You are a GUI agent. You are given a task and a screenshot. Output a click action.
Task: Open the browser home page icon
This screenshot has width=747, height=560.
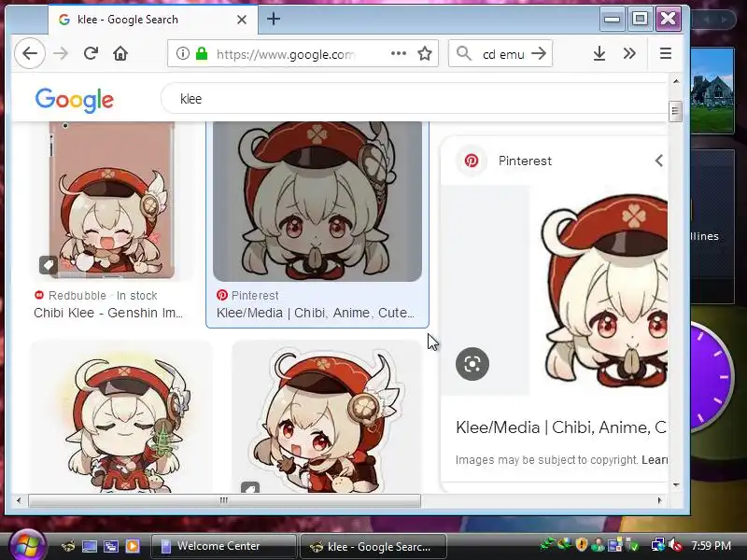120,53
